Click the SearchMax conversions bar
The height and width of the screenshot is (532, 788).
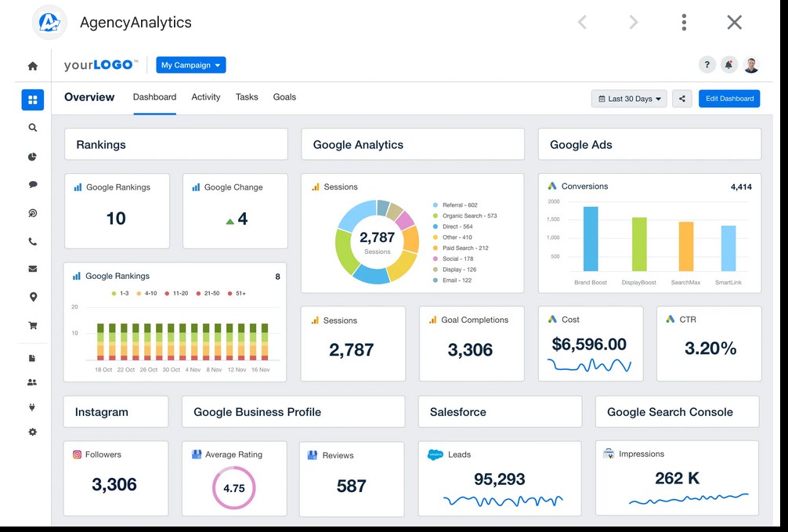(x=686, y=246)
